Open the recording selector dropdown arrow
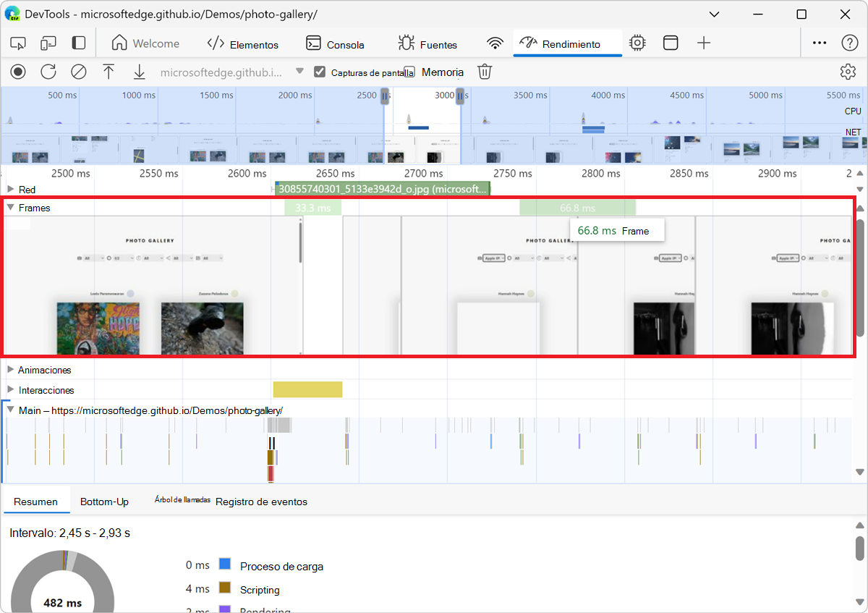 299,72
